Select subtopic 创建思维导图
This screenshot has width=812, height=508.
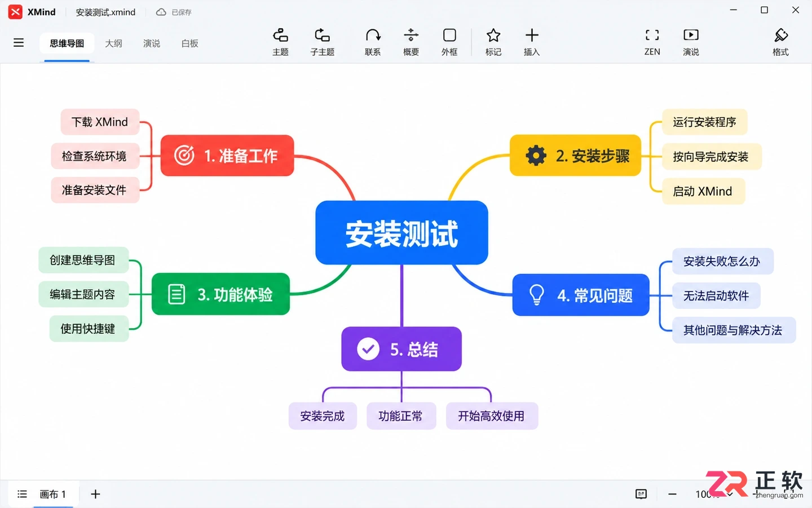coord(83,260)
